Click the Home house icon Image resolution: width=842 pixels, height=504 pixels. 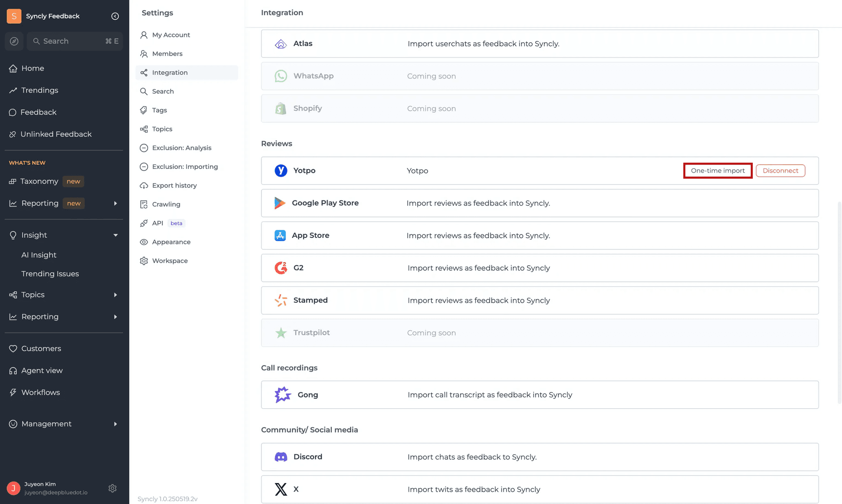coord(13,68)
